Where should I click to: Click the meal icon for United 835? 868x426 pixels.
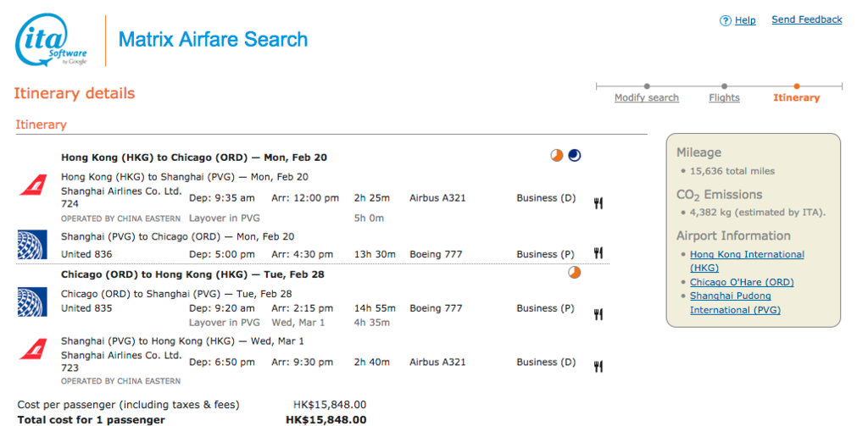point(598,314)
